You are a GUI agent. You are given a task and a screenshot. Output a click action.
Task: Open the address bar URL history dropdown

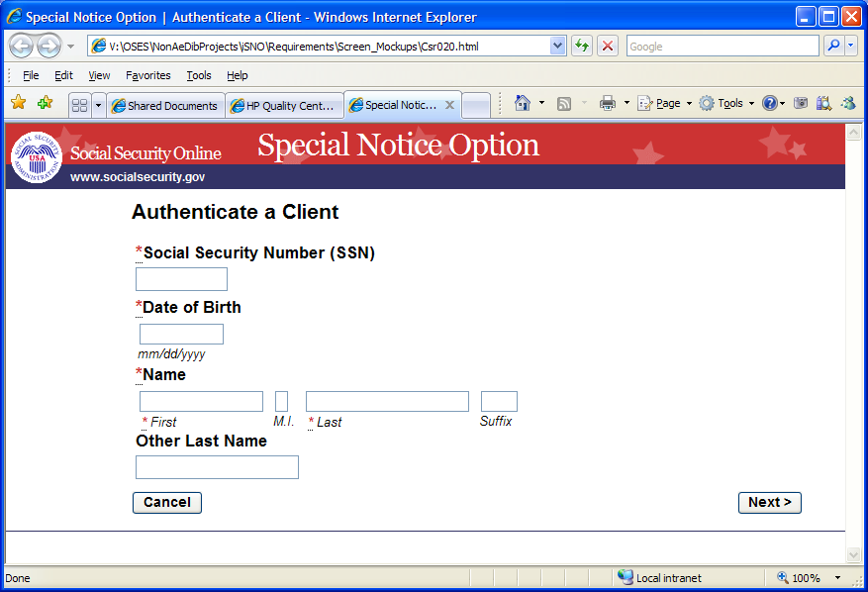pyautogui.click(x=558, y=46)
